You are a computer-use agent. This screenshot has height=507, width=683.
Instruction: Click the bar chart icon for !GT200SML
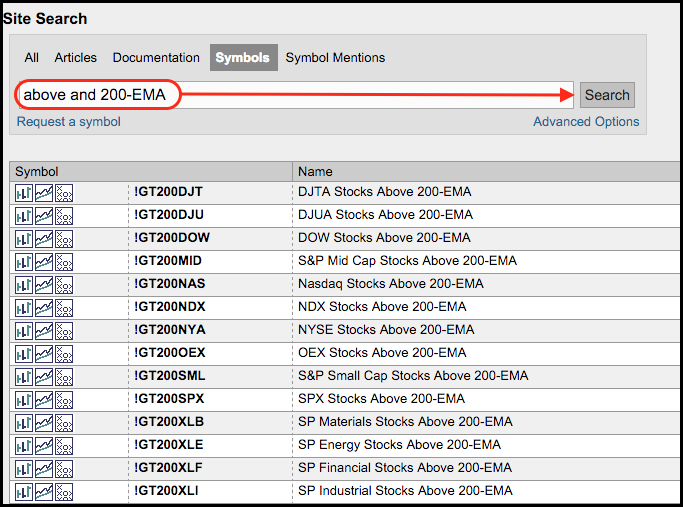[x=24, y=376]
